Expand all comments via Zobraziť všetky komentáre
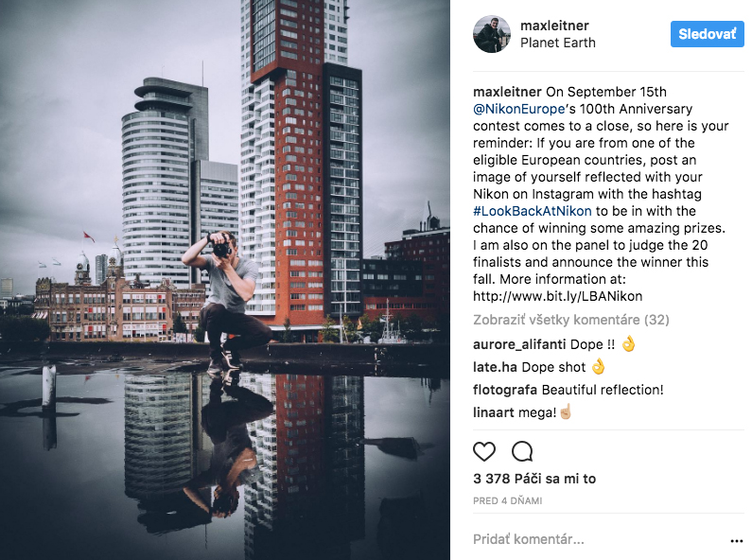This screenshot has height=560, width=752. point(571,320)
